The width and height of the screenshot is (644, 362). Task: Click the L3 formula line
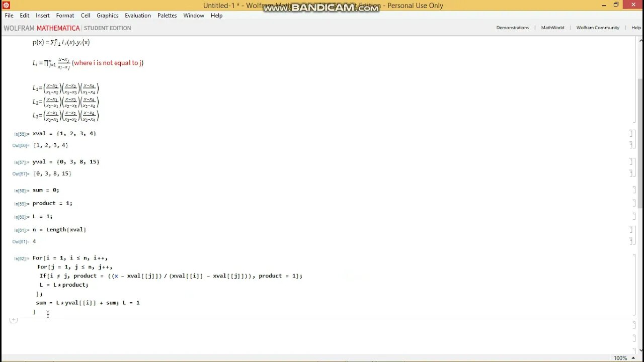click(x=66, y=116)
